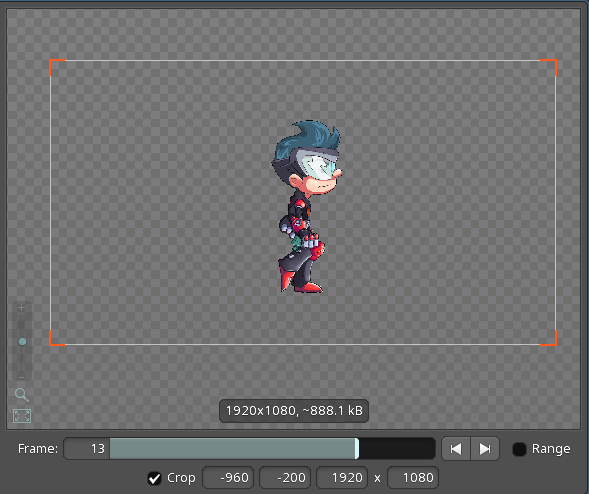Screen dimensions: 589x494
Task: Go to next frame button
Action: (x=485, y=449)
